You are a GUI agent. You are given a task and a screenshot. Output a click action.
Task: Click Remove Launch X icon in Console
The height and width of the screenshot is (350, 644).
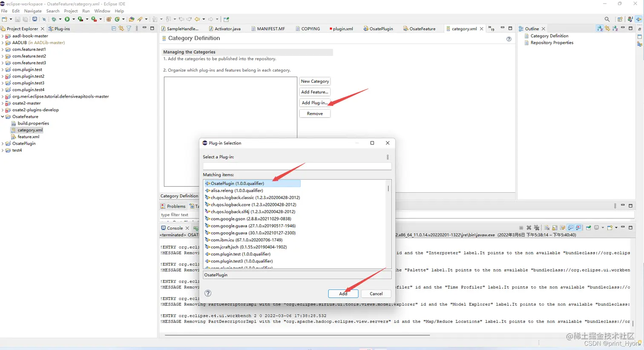point(529,228)
